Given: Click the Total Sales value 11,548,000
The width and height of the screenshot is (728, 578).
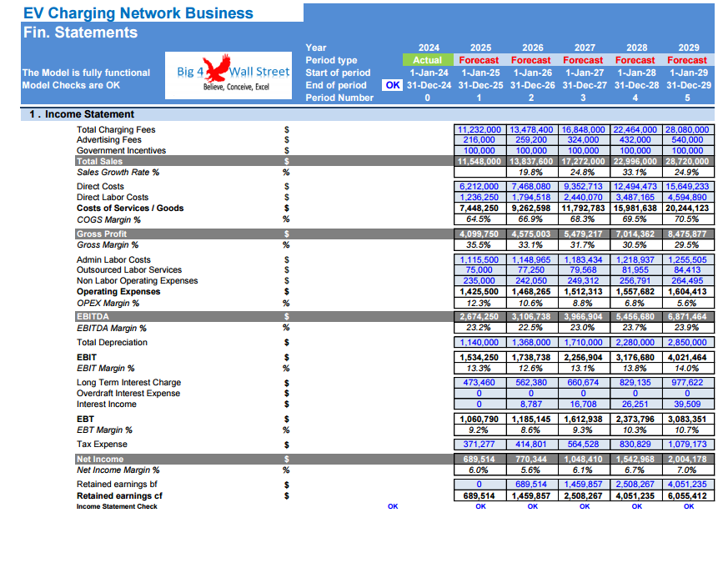Looking at the screenshot, I should [x=479, y=161].
